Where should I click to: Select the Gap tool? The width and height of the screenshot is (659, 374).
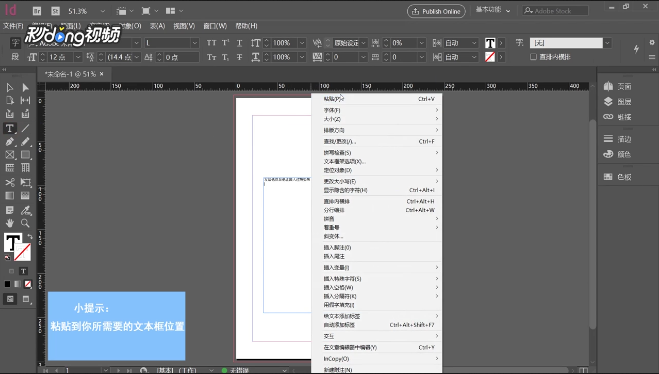(x=25, y=100)
